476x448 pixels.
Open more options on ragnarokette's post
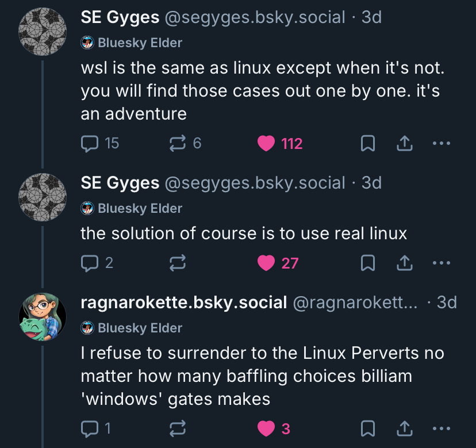click(x=441, y=428)
